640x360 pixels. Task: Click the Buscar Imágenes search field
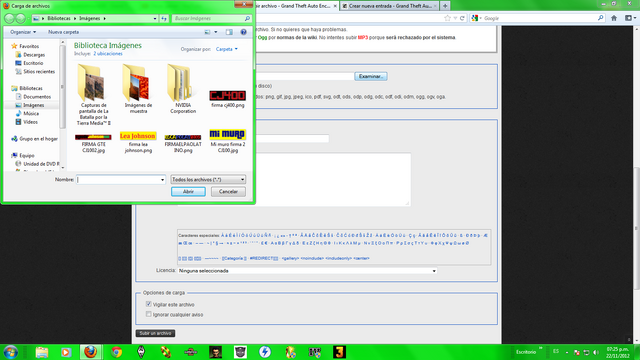(207, 18)
